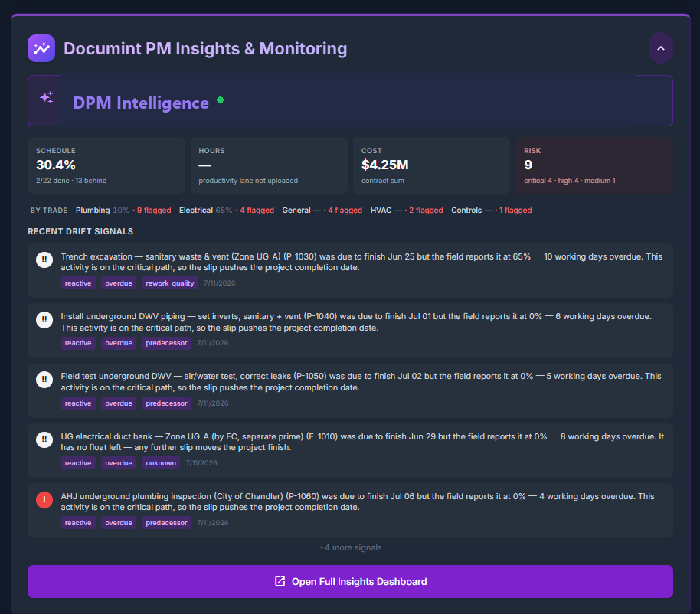
Task: Click the 7/11/2026 date on rework_quality signal
Action: click(219, 283)
